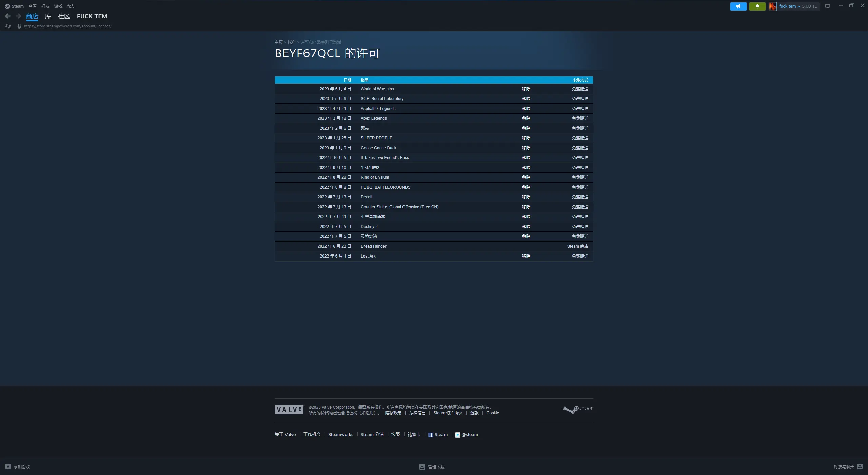Switch to the 库 tab

48,16
